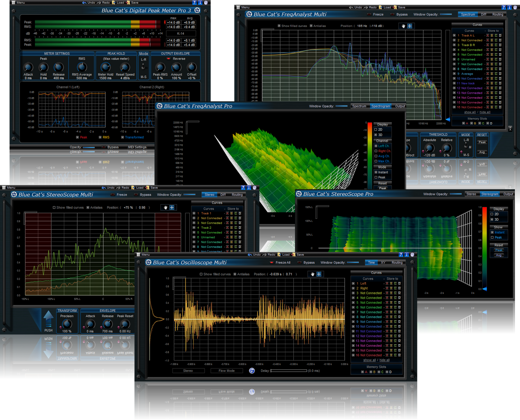Switch to the Diff tab in FreqAnalyst Multi
This screenshot has width=520, height=420.
pyautogui.click(x=484, y=14)
